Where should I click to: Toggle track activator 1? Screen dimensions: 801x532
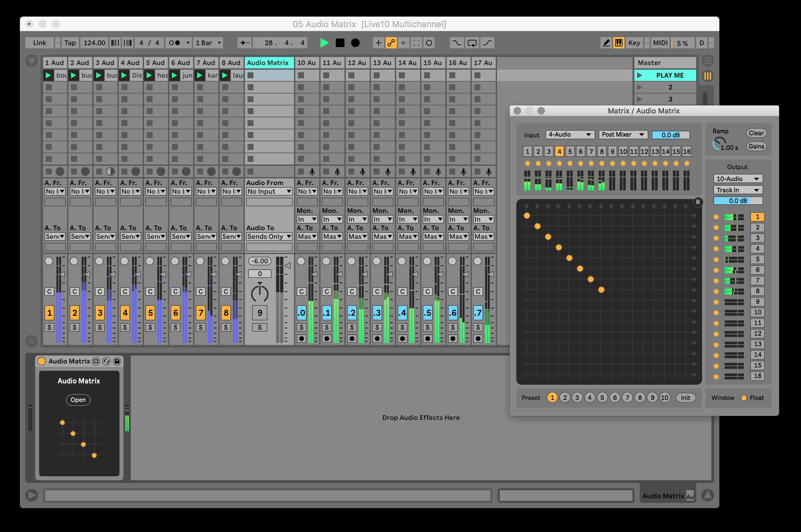pos(49,312)
